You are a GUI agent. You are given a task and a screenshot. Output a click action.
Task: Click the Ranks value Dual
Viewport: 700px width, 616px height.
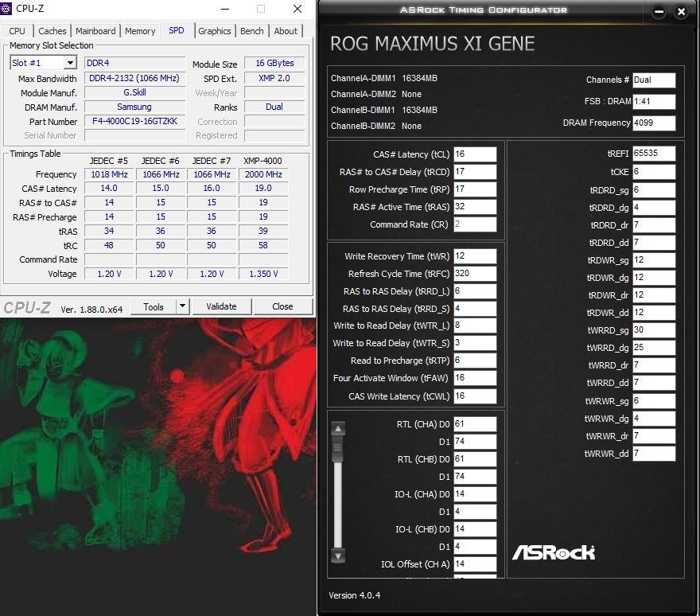tap(274, 107)
